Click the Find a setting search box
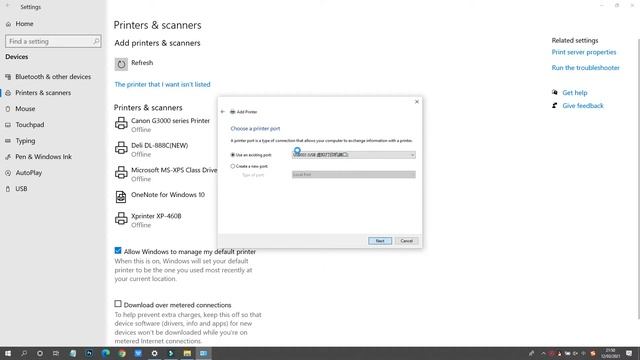The width and height of the screenshot is (640, 360). pyautogui.click(x=53, y=41)
